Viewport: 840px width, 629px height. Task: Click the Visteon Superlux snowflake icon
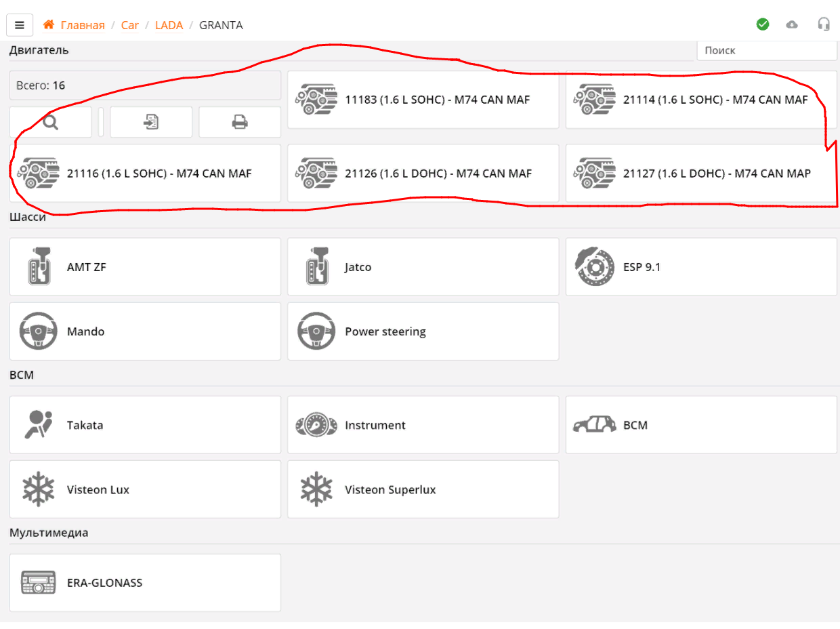316,489
